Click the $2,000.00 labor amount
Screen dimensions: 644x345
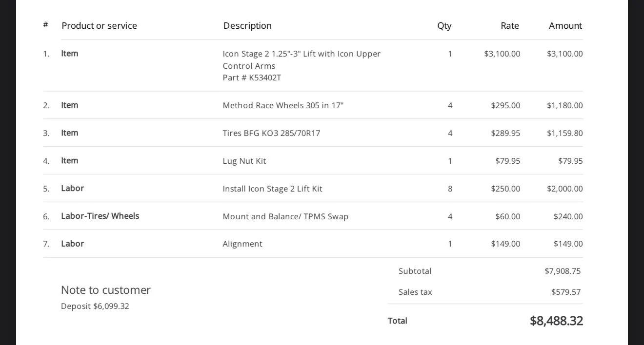[564, 189]
